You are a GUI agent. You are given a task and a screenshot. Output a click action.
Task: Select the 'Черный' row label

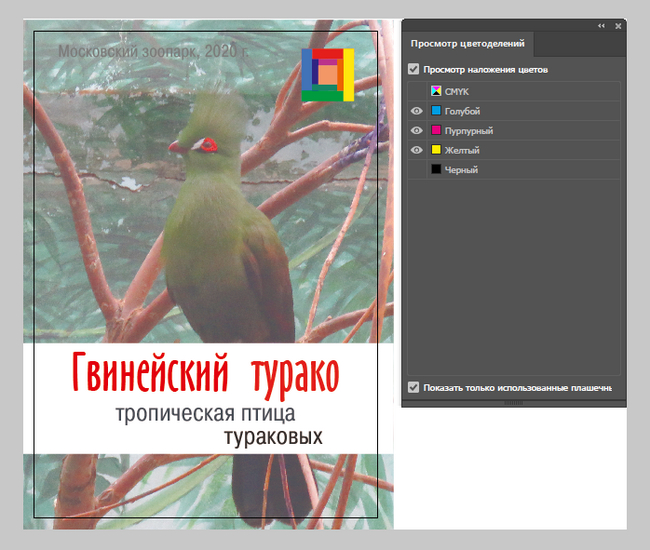point(461,170)
